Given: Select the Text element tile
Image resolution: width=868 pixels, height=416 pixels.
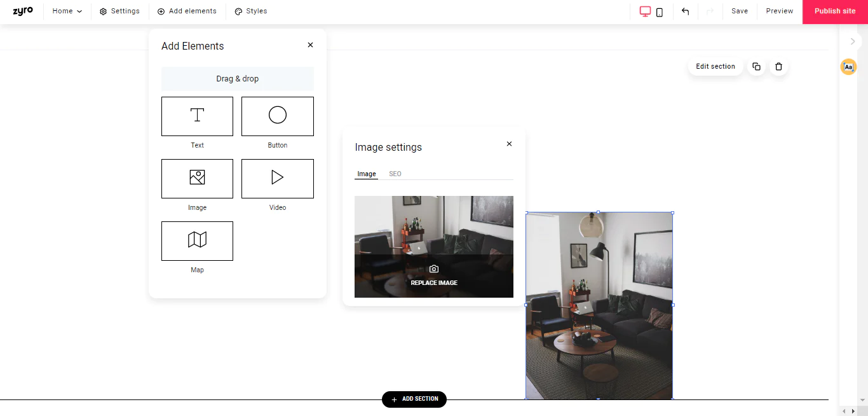Looking at the screenshot, I should (x=197, y=116).
